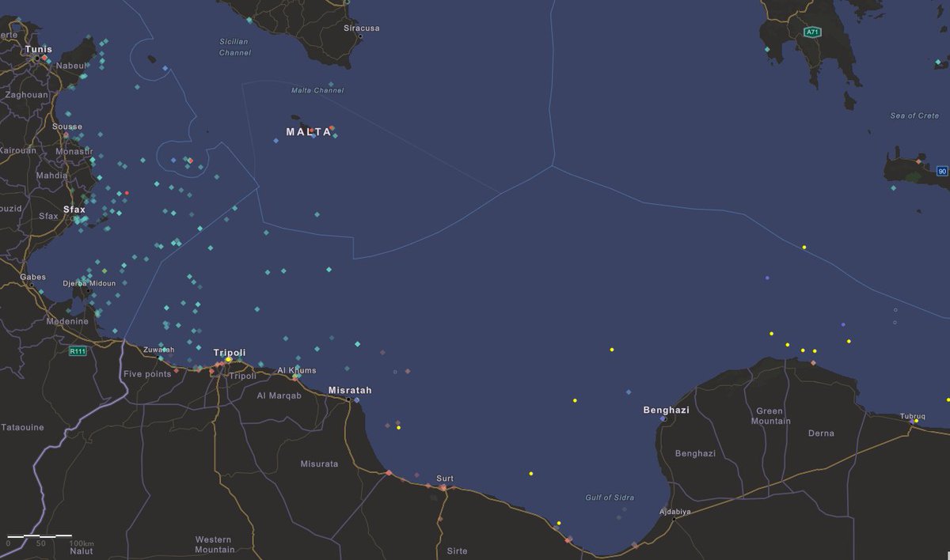Image resolution: width=950 pixels, height=560 pixels.
Task: Click the MALTA country label
Action: (x=310, y=132)
